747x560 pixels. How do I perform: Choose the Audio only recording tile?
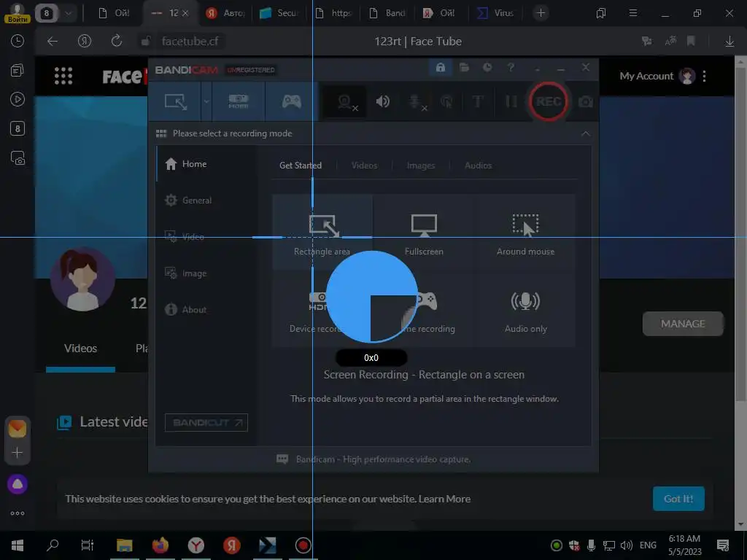[x=525, y=309]
